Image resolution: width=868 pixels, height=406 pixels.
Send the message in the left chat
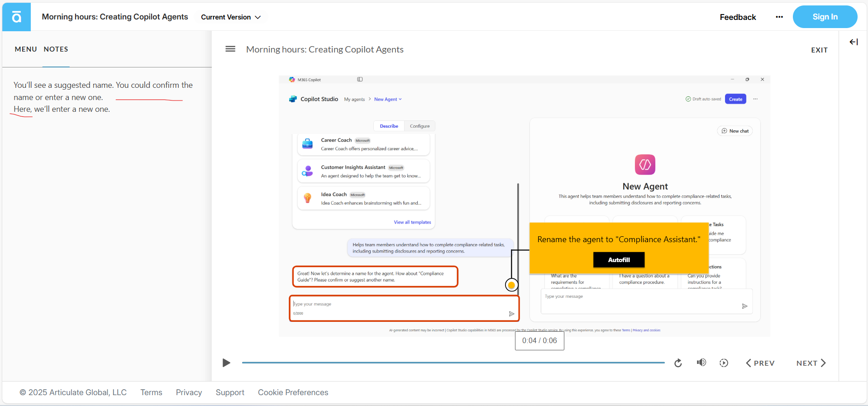[x=511, y=314]
